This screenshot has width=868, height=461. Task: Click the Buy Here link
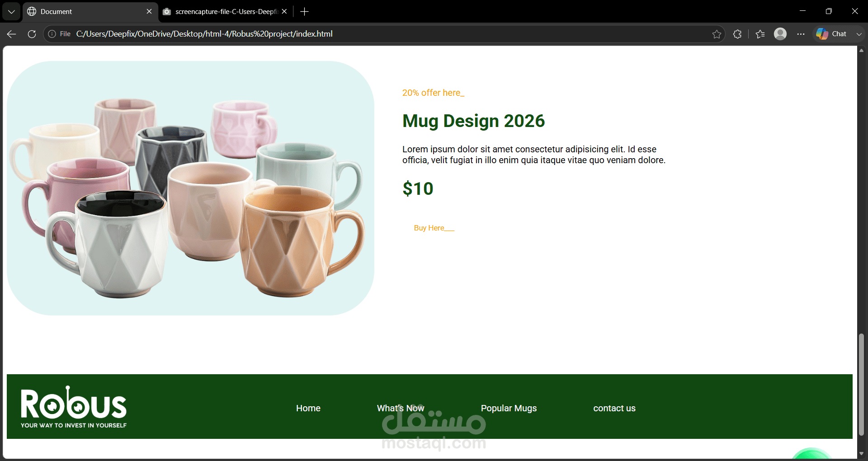434,228
